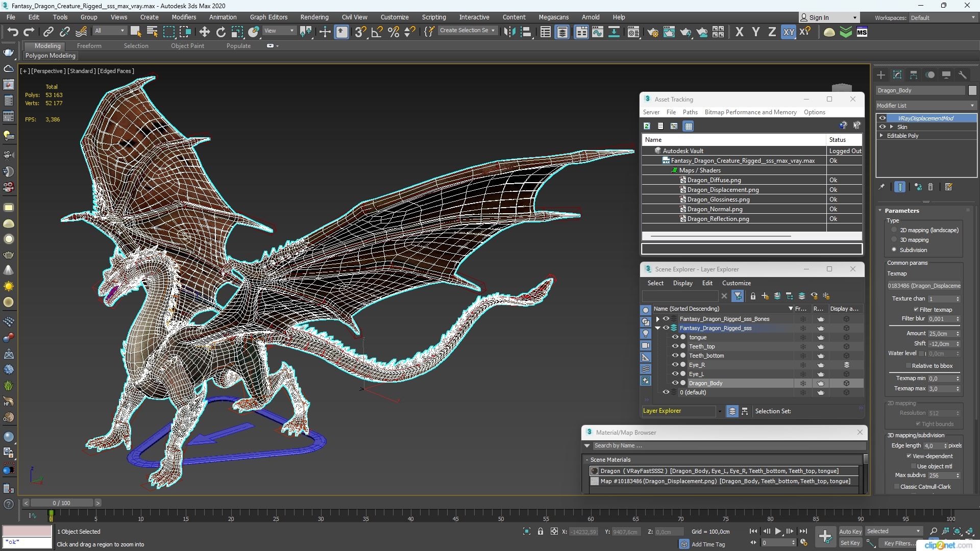The width and height of the screenshot is (980, 551).
Task: Open Paths menu in Asset Tracking
Action: 690,112
